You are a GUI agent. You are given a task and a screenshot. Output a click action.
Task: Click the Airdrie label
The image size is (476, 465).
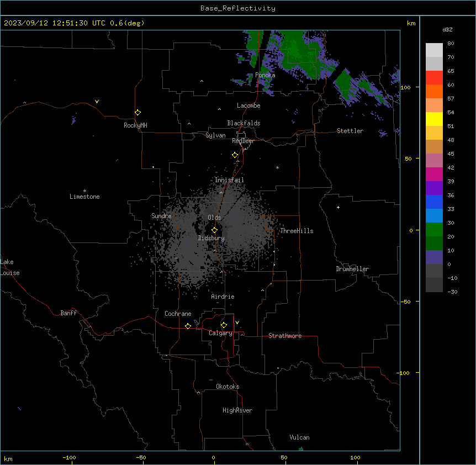[x=223, y=297]
